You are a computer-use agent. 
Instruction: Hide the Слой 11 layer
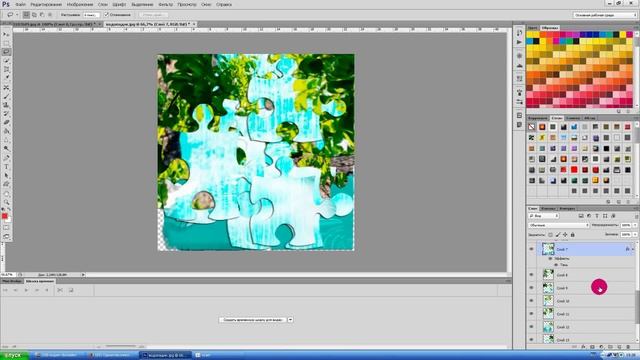coord(531,314)
